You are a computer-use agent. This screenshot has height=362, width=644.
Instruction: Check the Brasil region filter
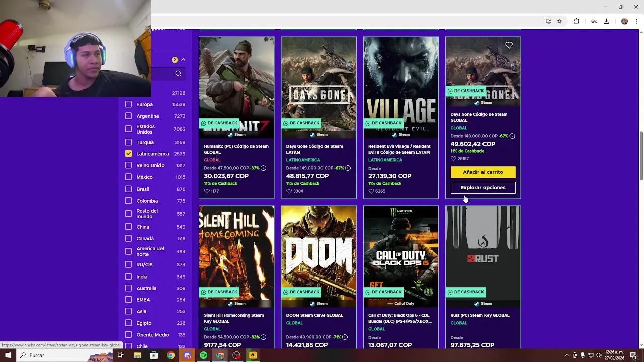[128, 189]
